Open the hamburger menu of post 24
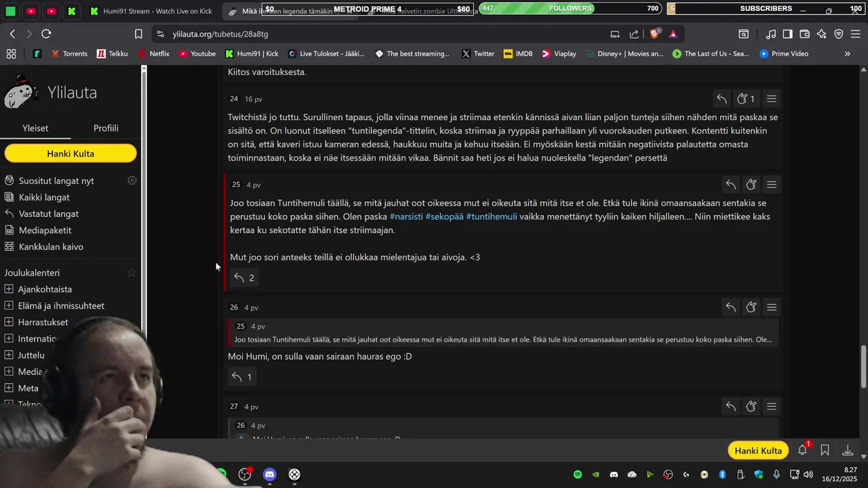 [x=772, y=99]
